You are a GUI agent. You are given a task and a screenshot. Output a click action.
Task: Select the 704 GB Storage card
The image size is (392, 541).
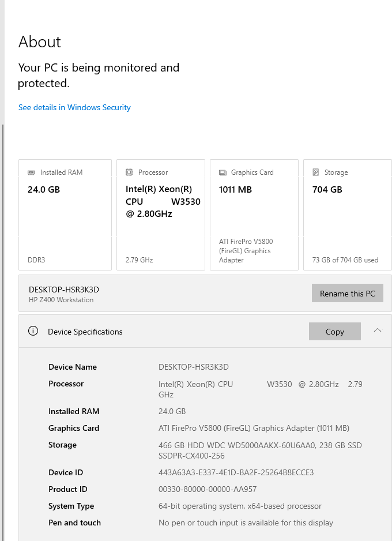pyautogui.click(x=347, y=215)
